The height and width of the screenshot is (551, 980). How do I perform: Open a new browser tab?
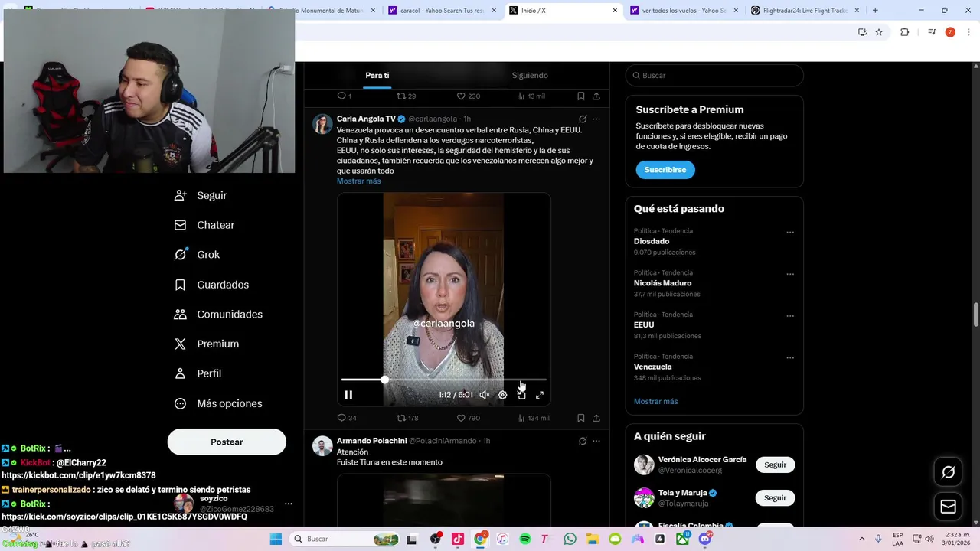875,11
